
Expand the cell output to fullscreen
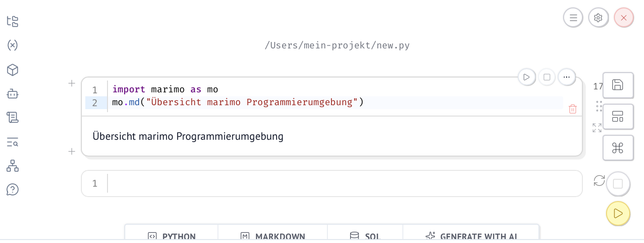click(x=597, y=128)
